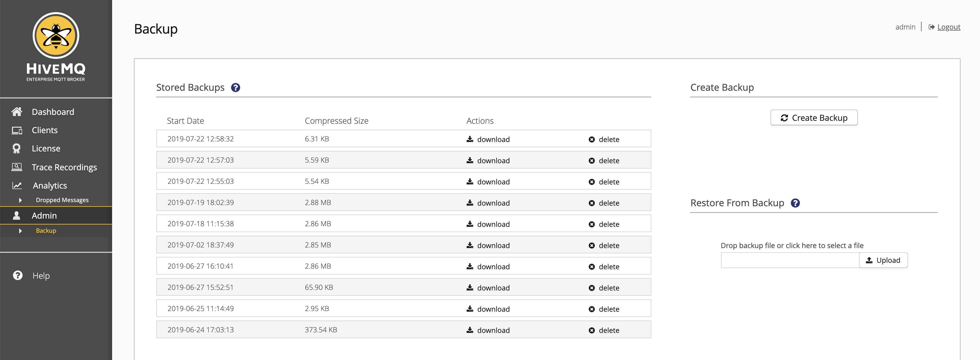Select Analytics in the sidebar
The image size is (980, 360).
coord(50,186)
